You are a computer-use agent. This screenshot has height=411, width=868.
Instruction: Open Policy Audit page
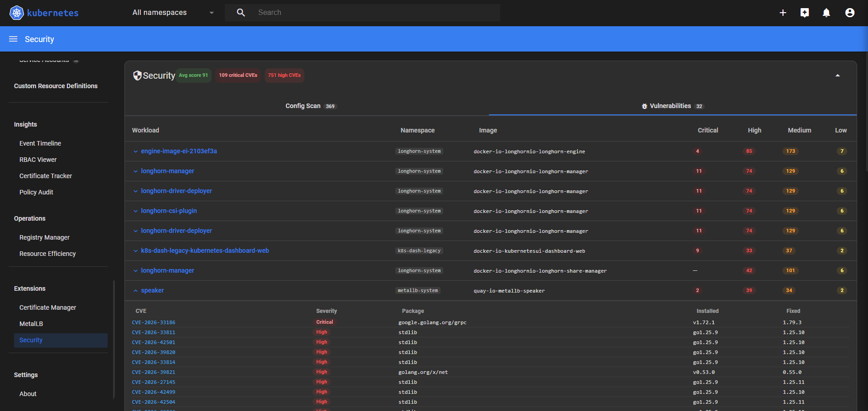coord(36,192)
